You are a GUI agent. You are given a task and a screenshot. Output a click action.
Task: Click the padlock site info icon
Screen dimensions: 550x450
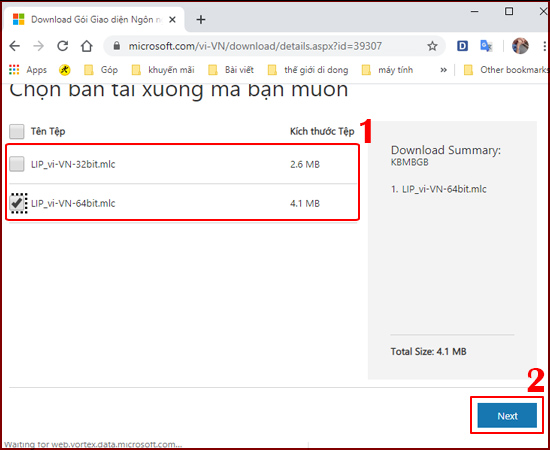(117, 46)
